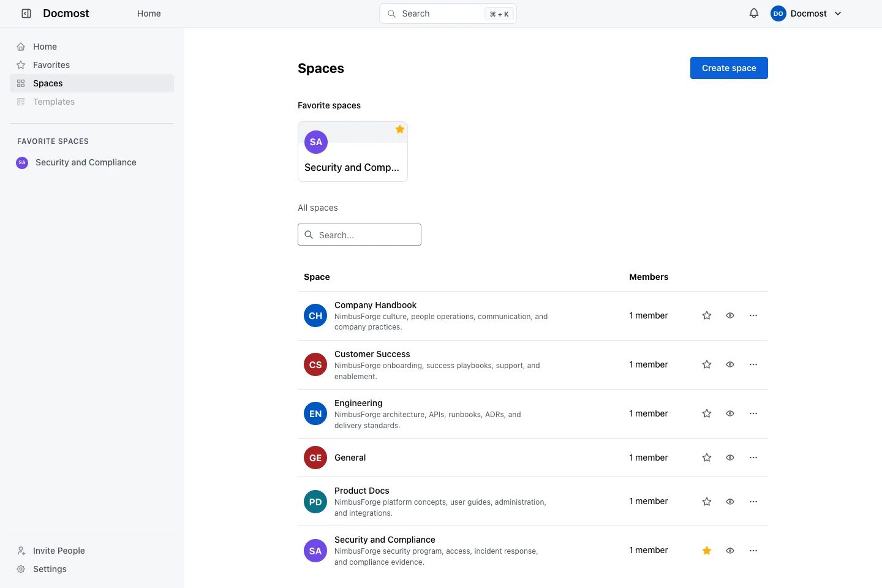This screenshot has height=588, width=882.
Task: Open Templates in sidebar
Action: pos(92,102)
